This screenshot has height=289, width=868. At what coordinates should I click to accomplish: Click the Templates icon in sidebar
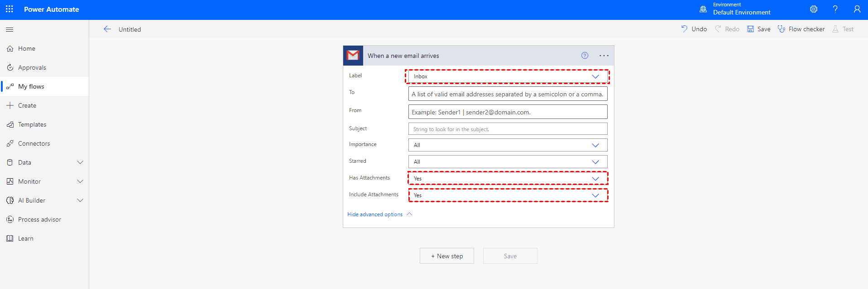coord(10,124)
